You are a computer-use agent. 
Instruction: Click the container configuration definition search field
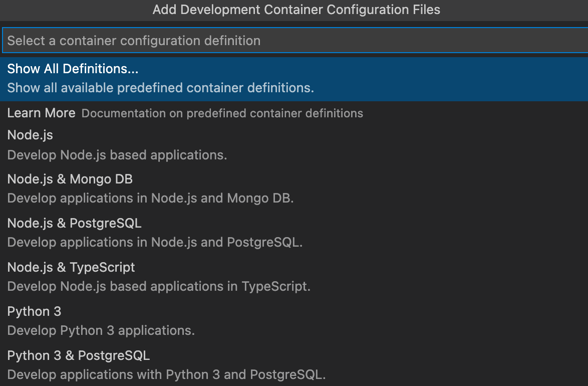click(295, 40)
